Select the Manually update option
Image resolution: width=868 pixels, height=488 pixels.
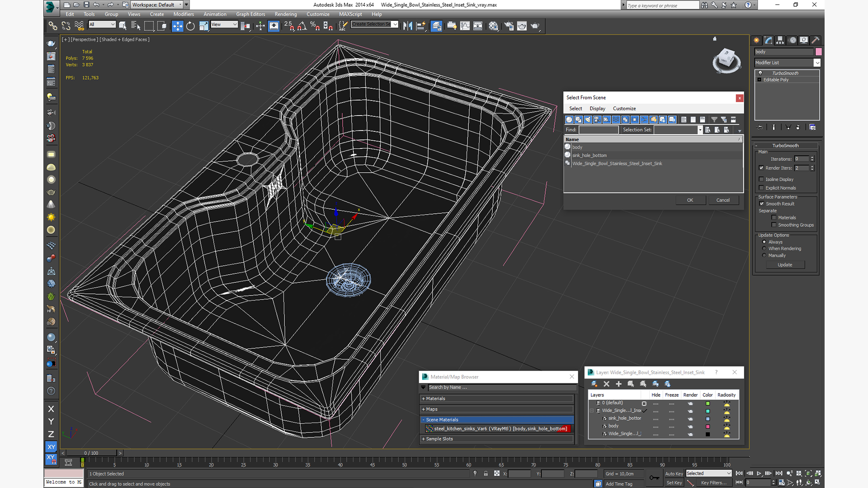click(x=764, y=255)
